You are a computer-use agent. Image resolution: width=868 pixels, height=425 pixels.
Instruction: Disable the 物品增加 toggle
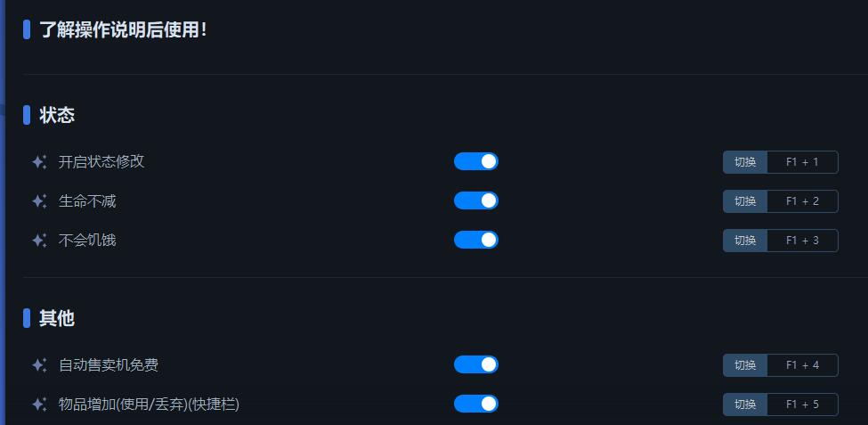click(476, 404)
